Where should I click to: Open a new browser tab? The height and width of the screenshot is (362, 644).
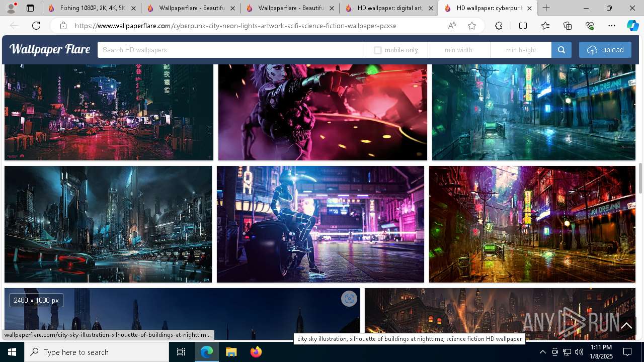[546, 8]
